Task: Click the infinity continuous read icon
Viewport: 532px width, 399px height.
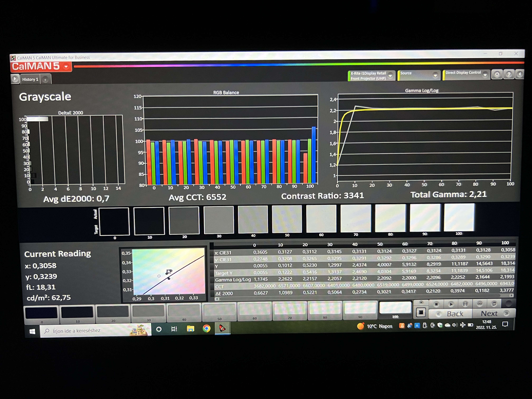Action: (x=480, y=304)
